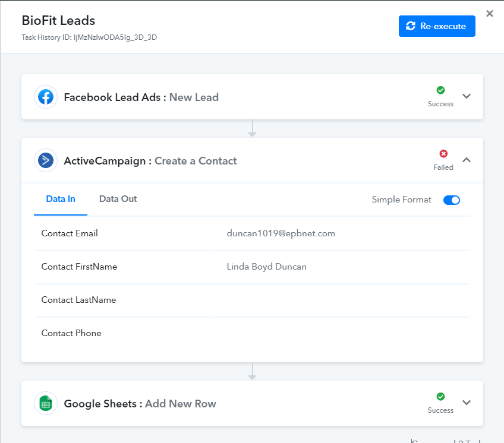Switch to the Data Out tab
Image resolution: width=504 pixels, height=443 pixels.
pos(118,199)
